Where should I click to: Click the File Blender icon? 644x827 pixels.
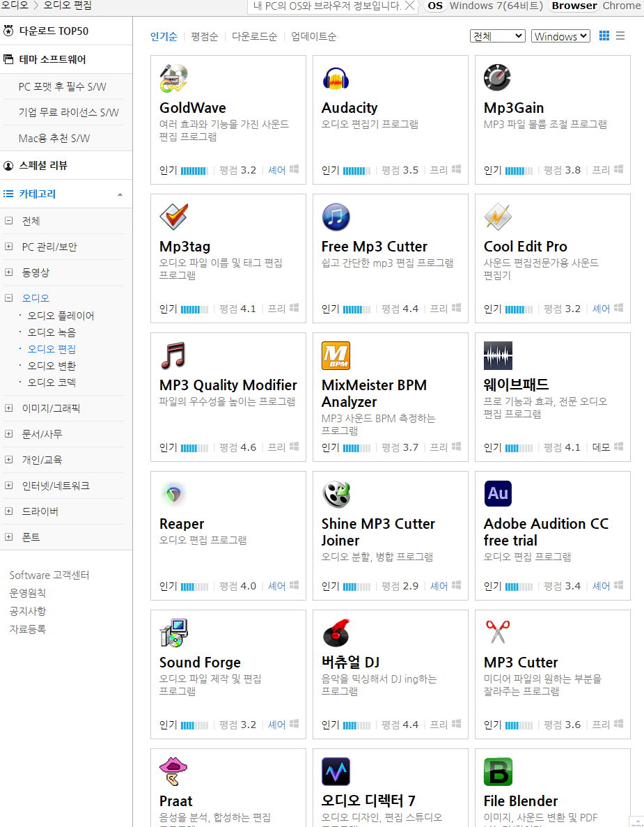tap(498, 772)
